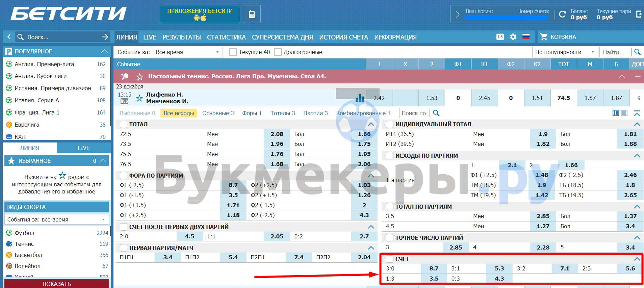Click the Russian flag language icon
644x288 pixels.
pyautogui.click(x=526, y=37)
